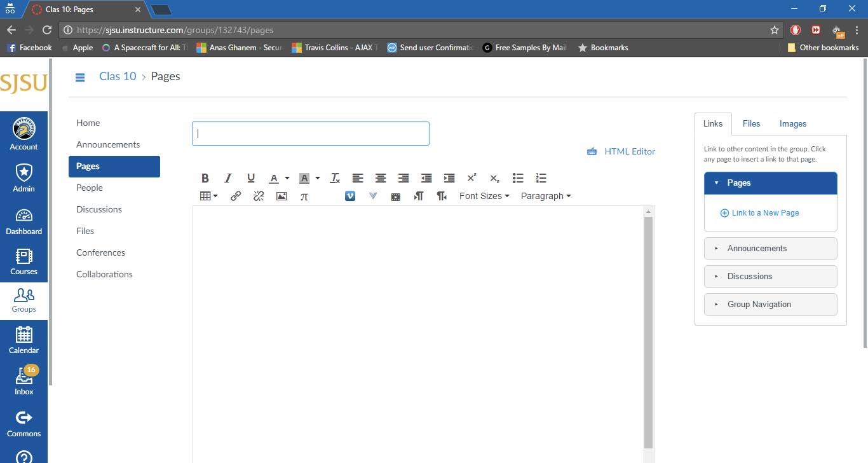Toggle bold formatting in the editor
This screenshot has width=868, height=463.
(205, 178)
